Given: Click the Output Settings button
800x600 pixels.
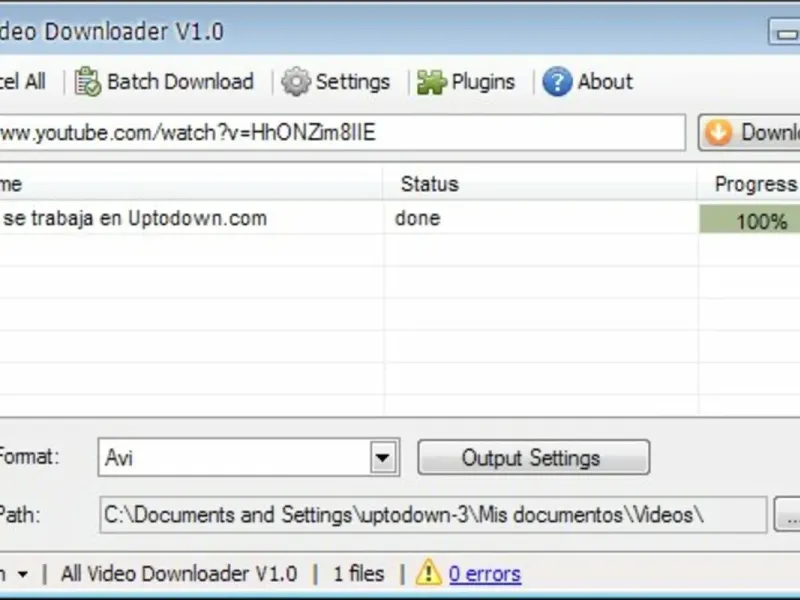Looking at the screenshot, I should click(x=534, y=458).
